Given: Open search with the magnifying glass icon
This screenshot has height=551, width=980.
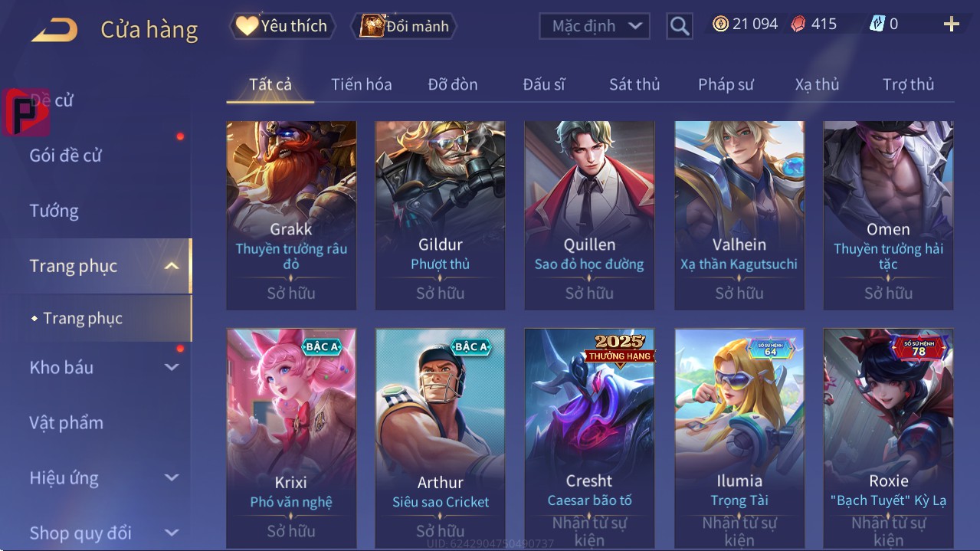Looking at the screenshot, I should click(x=680, y=26).
